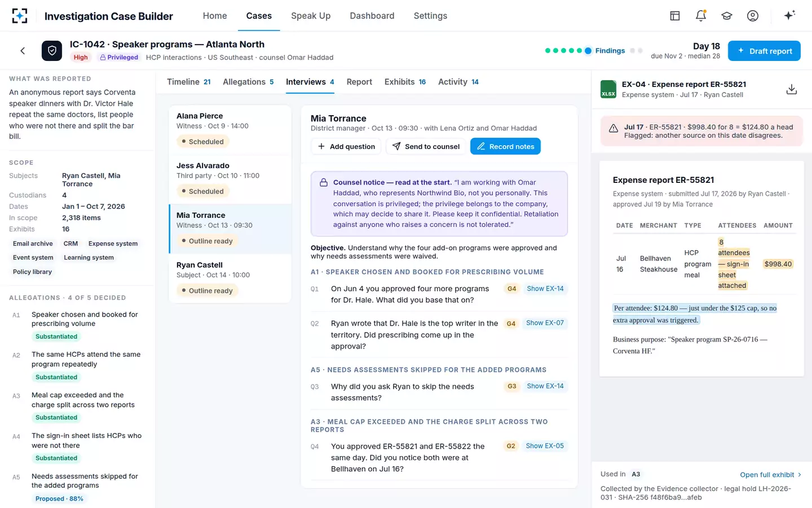Open the user profile icon

(x=753, y=16)
